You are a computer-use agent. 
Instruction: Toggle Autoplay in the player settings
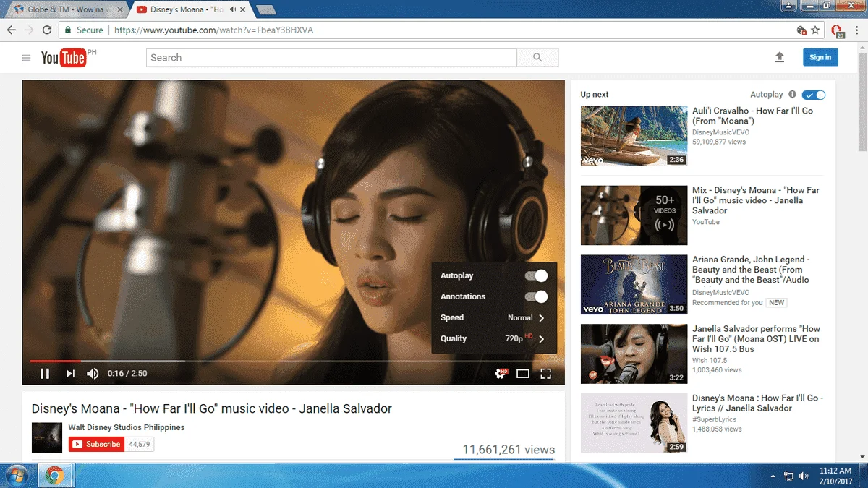536,275
